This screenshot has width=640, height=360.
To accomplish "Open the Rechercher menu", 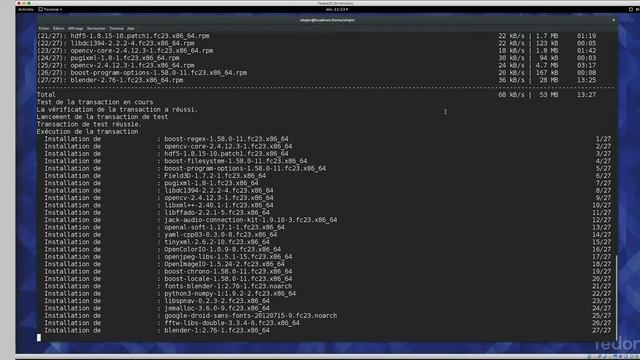I will coord(96,29).
